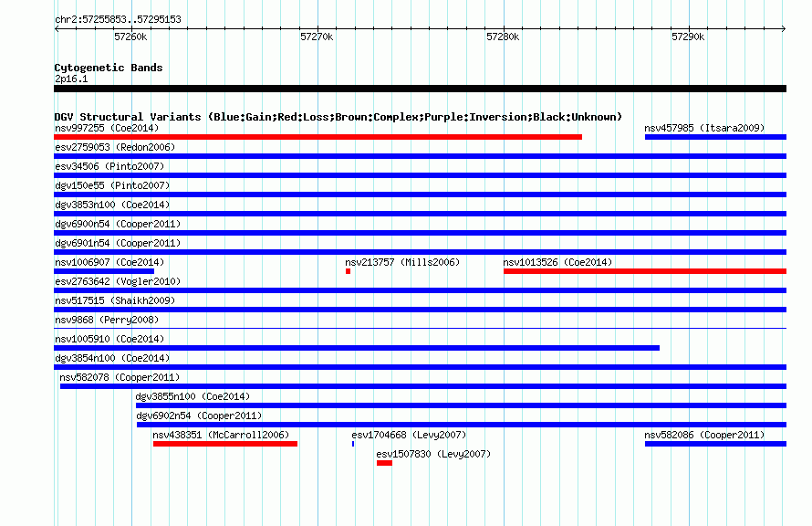Click the ruler's left arrow end
Viewport: 812px width, 526px height.
click(x=57, y=28)
